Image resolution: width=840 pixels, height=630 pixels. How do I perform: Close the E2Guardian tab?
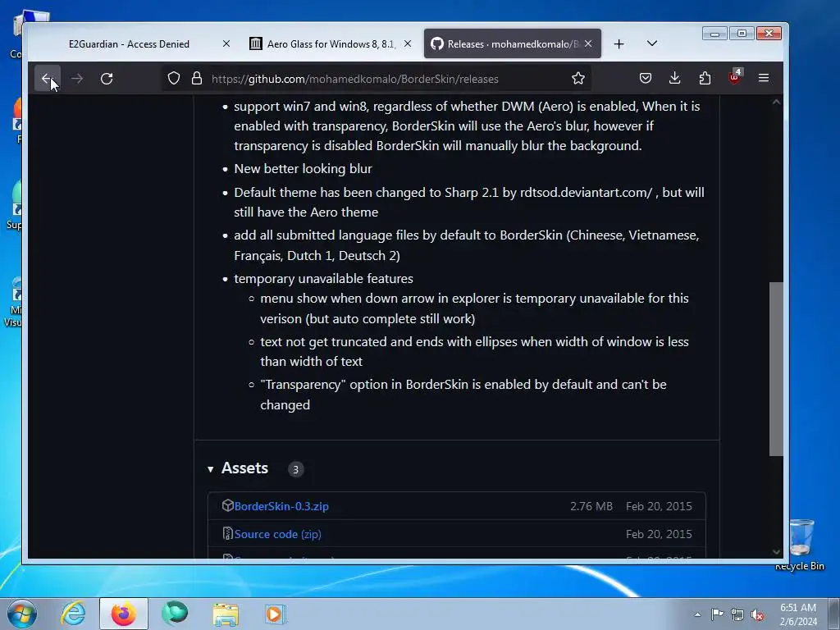pyautogui.click(x=226, y=44)
